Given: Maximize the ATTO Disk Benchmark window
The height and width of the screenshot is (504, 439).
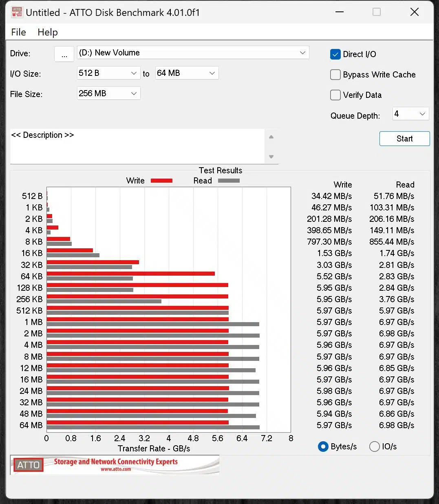Looking at the screenshot, I should click(377, 12).
